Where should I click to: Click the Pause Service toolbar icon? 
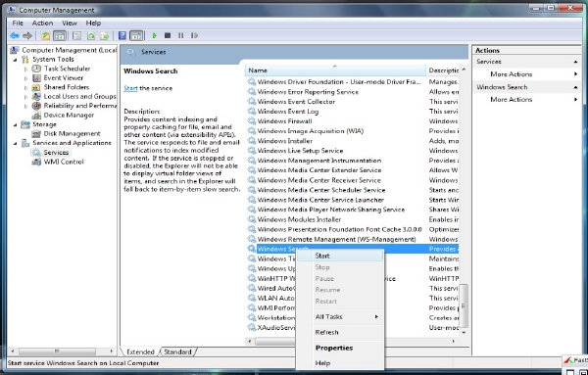180,35
